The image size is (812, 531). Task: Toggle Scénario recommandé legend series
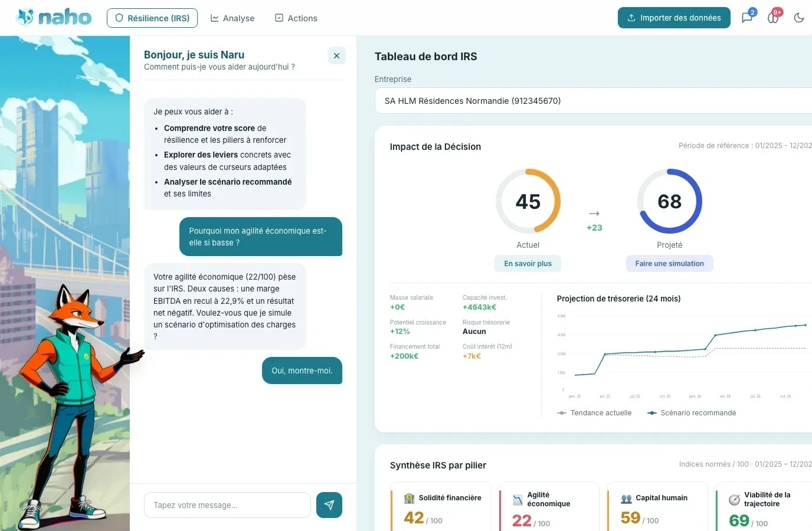click(692, 413)
